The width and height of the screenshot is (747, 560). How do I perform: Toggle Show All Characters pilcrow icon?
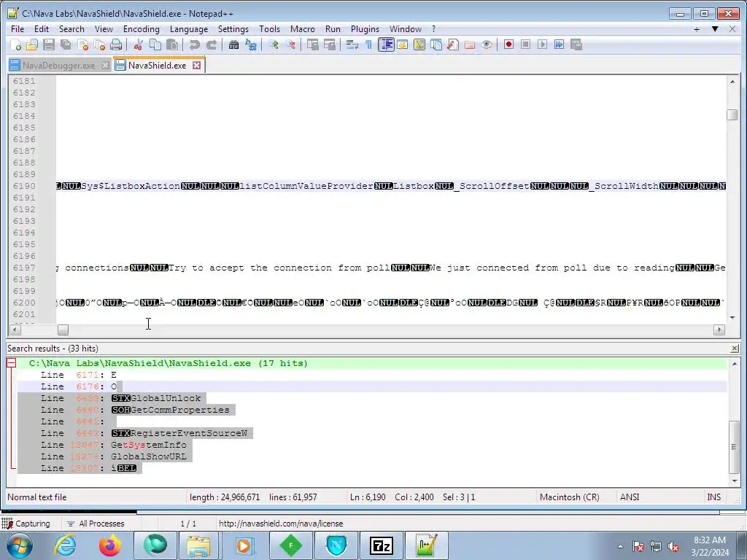(x=368, y=44)
